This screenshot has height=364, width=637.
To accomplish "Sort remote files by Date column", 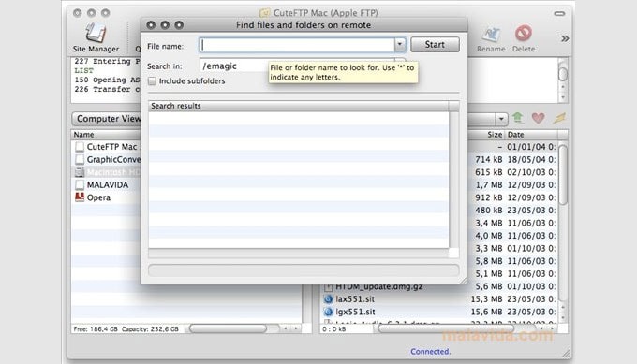I will point(531,135).
